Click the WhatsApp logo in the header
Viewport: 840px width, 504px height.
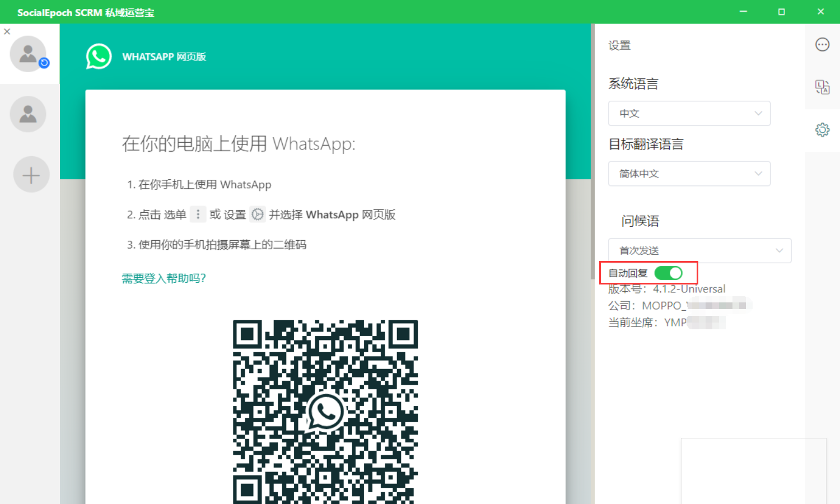click(x=99, y=57)
